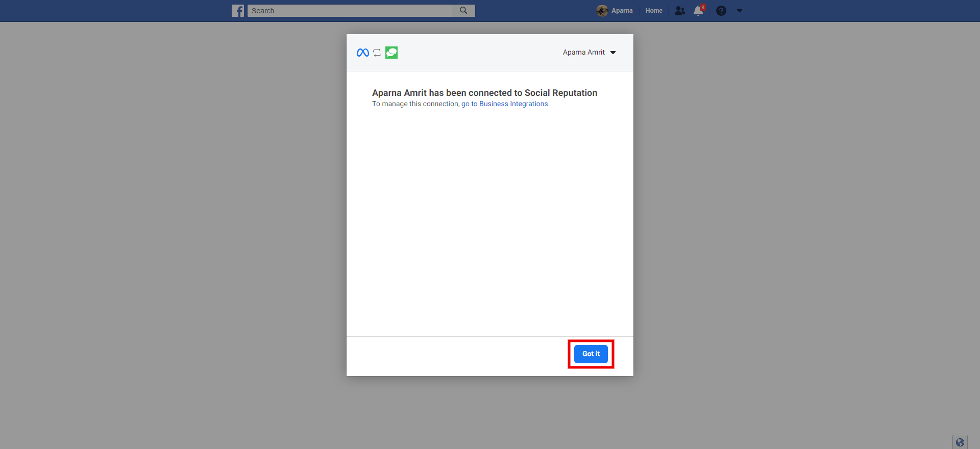Click Aparna's profile picture in top bar
Viewport: 980px width, 449px height.
click(x=602, y=11)
